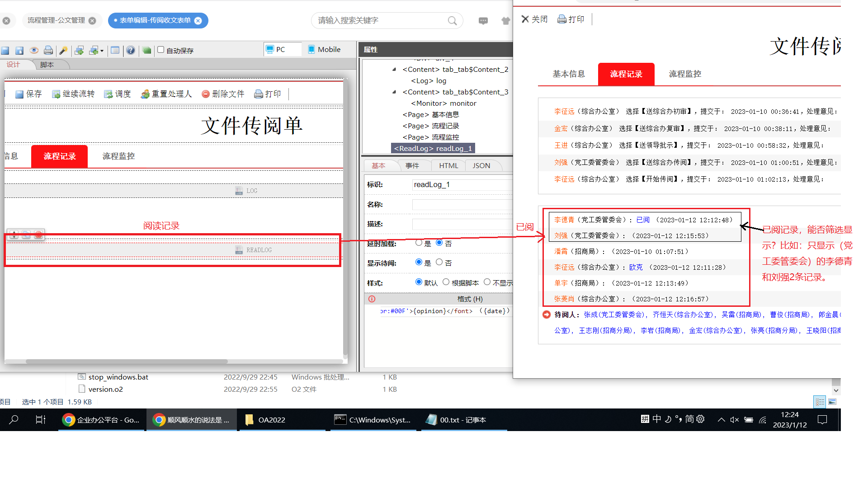Select the magic wand toolbar icon
The height and width of the screenshot is (488, 868).
(63, 50)
